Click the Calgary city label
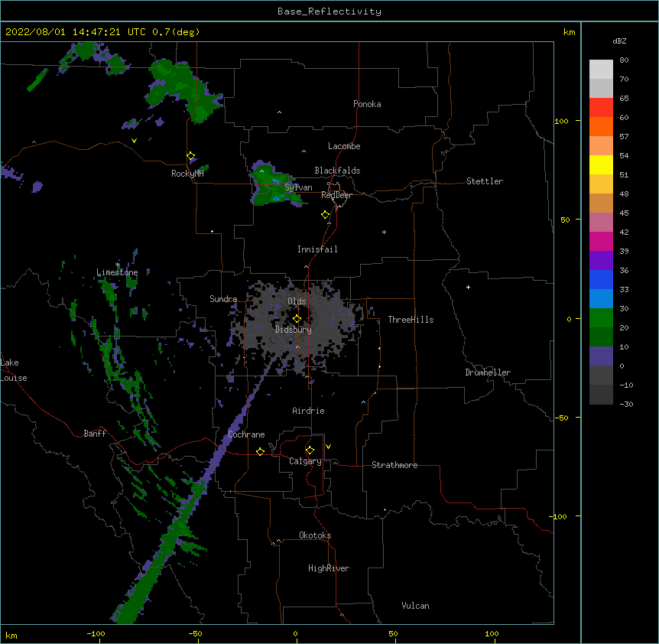Image resolution: width=659 pixels, height=644 pixels. click(x=305, y=461)
